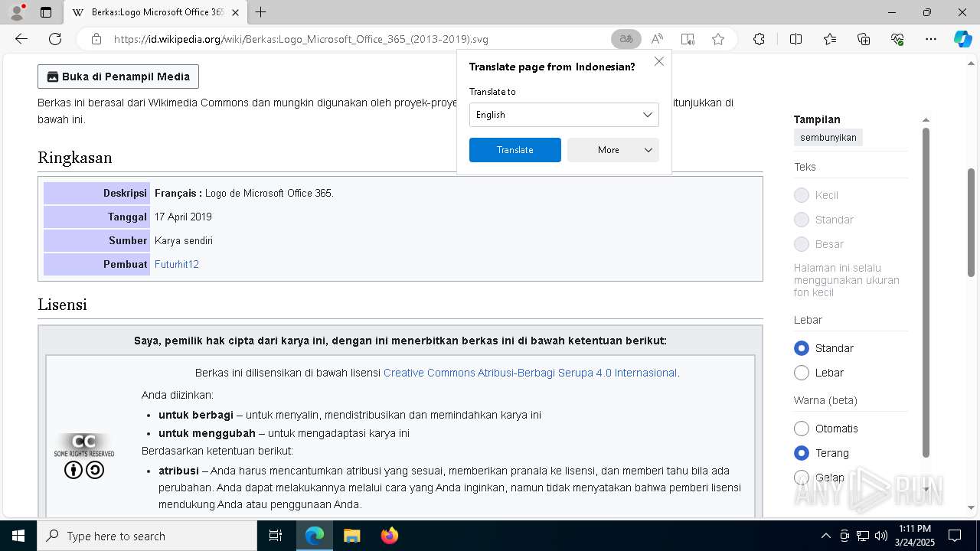
Task: Open File Explorer from taskbar
Action: pos(351,536)
